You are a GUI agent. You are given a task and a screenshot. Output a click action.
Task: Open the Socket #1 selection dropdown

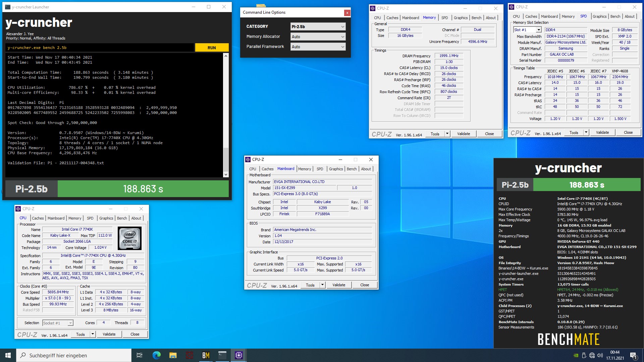coord(58,323)
